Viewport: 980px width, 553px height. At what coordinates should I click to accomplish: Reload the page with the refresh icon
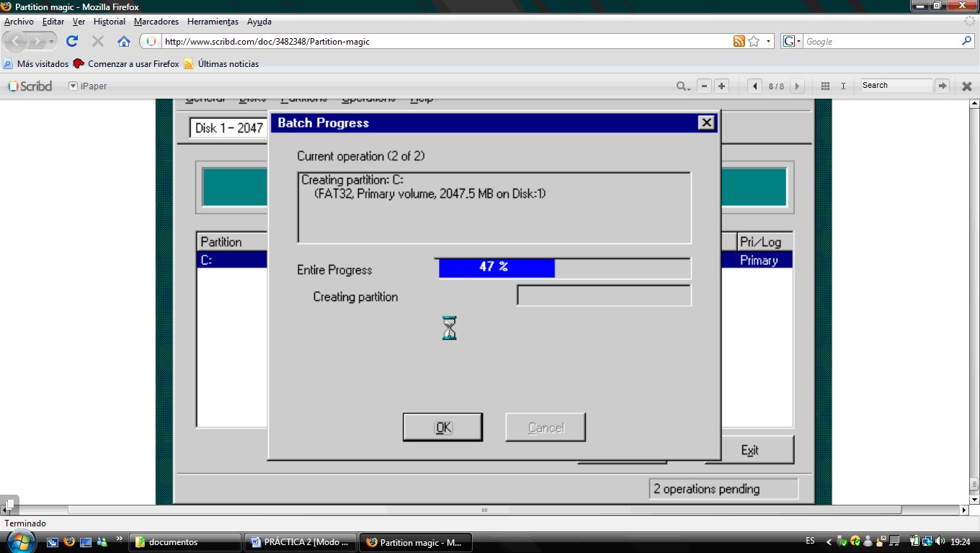[72, 41]
